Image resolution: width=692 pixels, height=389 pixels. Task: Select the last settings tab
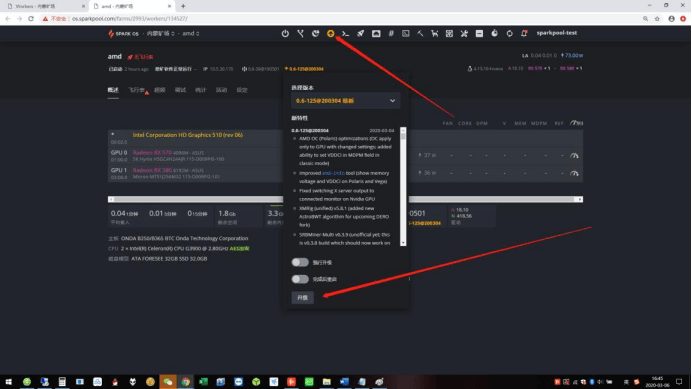(x=242, y=90)
